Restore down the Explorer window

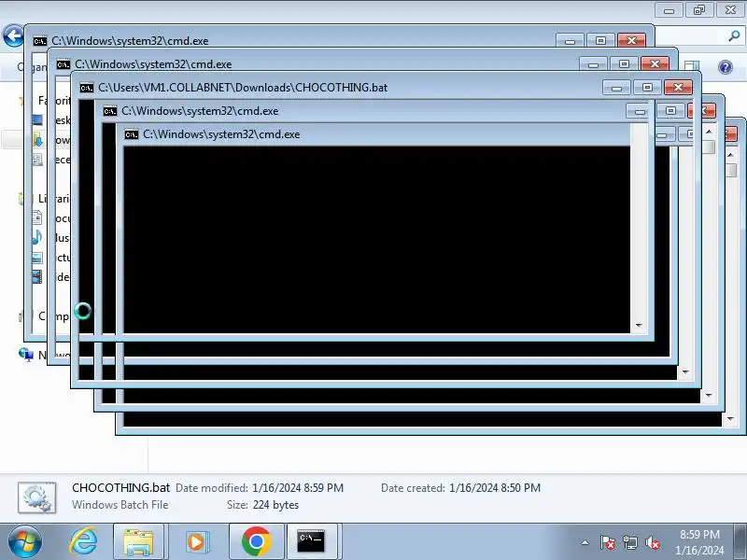698,10
